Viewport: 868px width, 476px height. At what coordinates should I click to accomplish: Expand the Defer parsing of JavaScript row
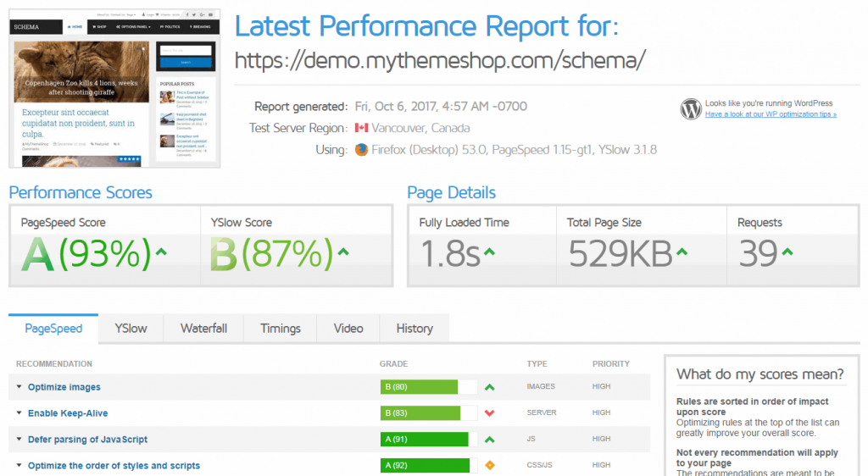tap(19, 439)
